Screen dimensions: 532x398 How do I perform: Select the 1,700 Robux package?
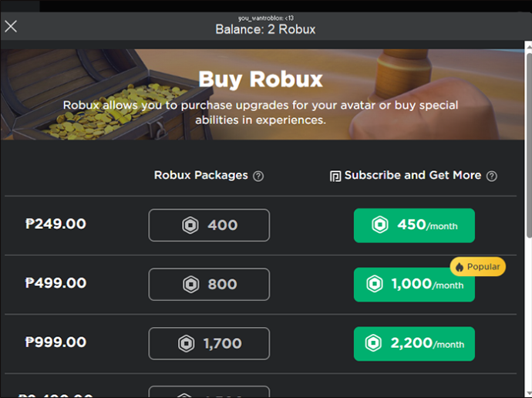209,343
